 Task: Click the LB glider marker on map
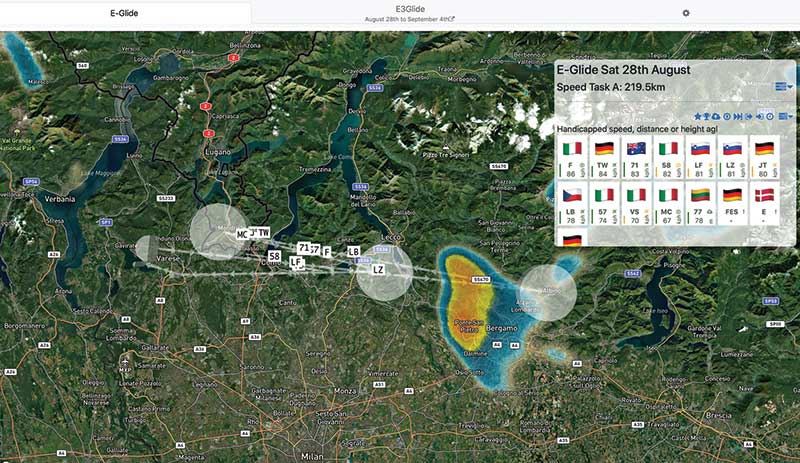pos(353,252)
